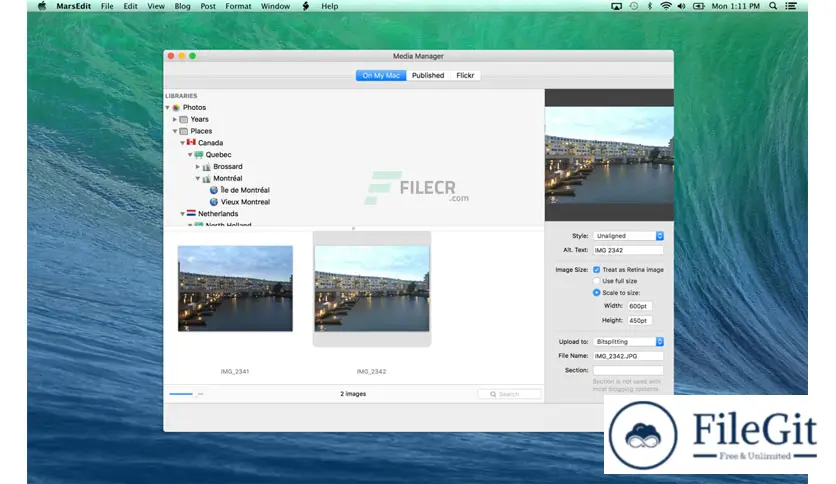Click the Section input field
836x484 pixels.
pos(628,370)
